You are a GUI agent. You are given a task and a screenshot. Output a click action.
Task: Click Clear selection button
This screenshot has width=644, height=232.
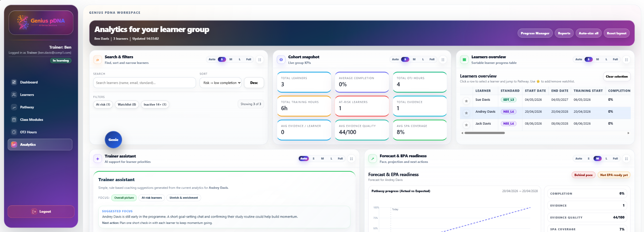pos(617,77)
